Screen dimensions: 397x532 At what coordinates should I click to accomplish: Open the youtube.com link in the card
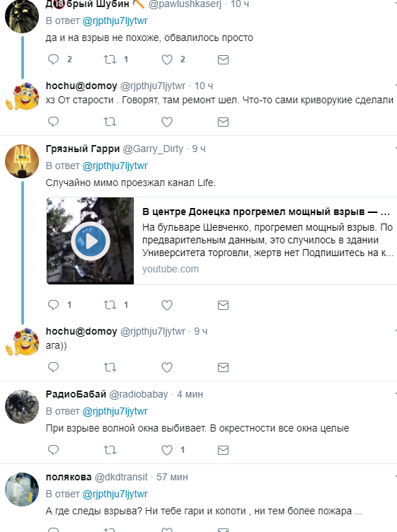pos(171,269)
